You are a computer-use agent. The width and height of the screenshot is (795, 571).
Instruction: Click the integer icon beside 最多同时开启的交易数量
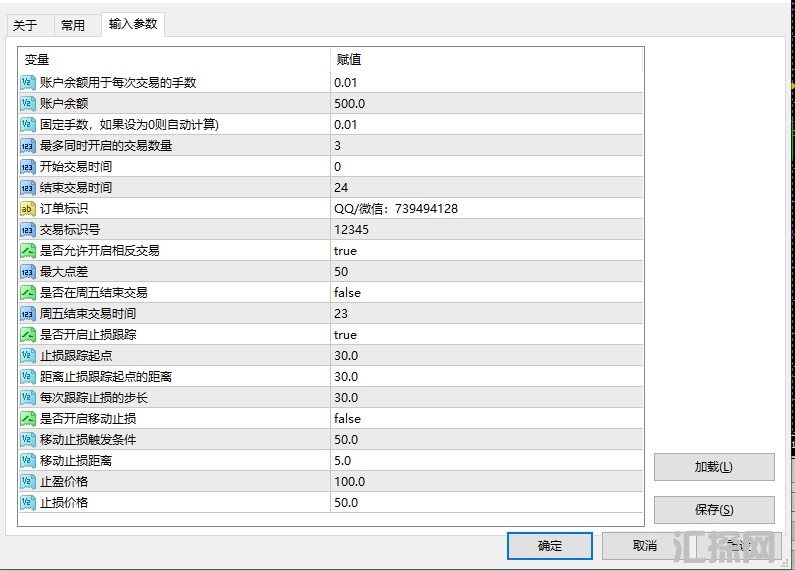[x=28, y=146]
